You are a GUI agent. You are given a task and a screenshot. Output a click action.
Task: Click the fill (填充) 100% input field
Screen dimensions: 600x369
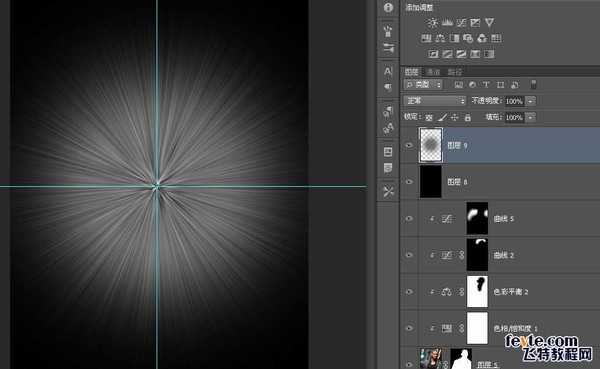click(514, 117)
